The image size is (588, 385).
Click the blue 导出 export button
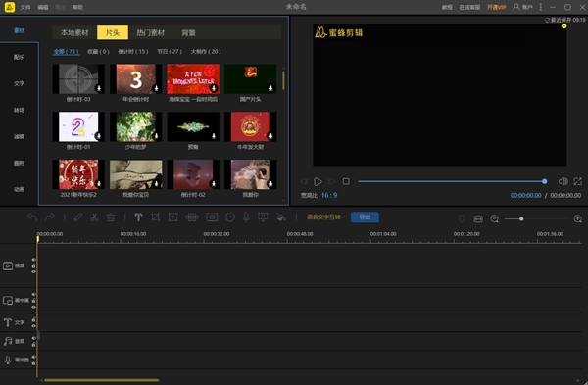click(x=365, y=217)
